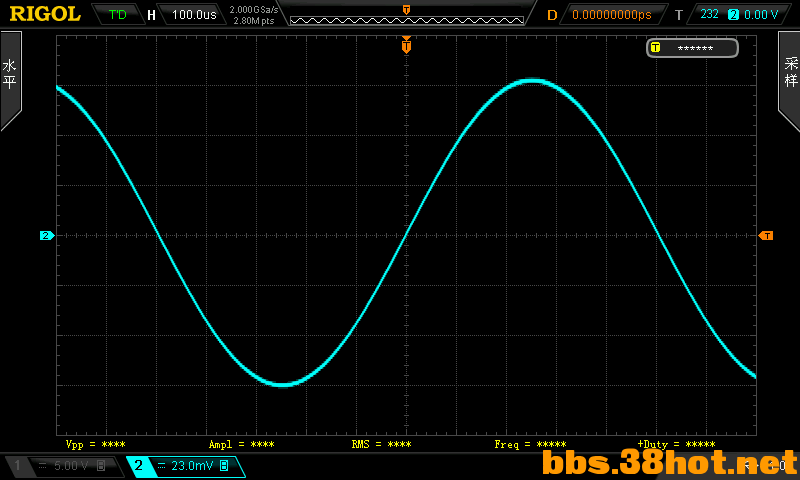Click the waveform memory overview bar
This screenshot has height=480, width=800.
(x=407, y=20)
